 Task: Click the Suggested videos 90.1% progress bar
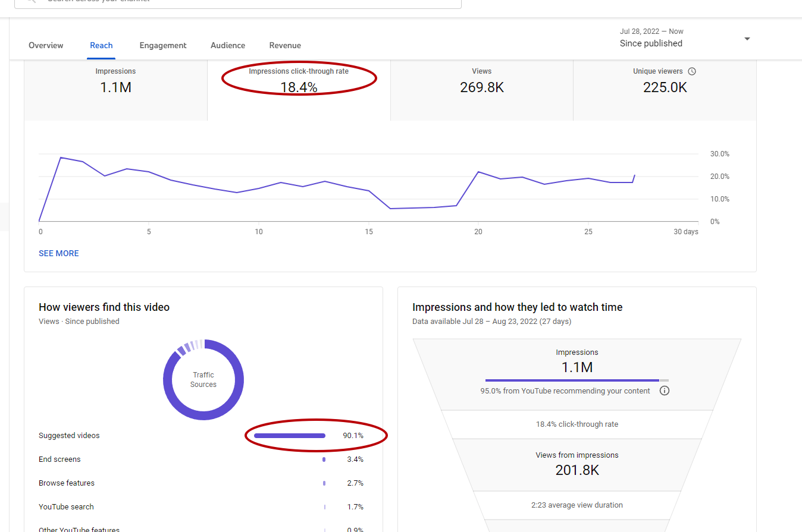[290, 436]
